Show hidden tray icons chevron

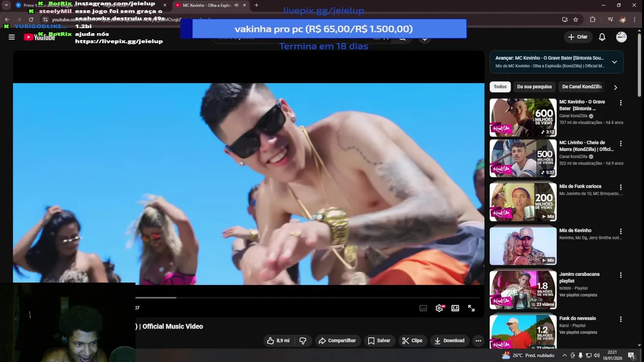pos(565,355)
